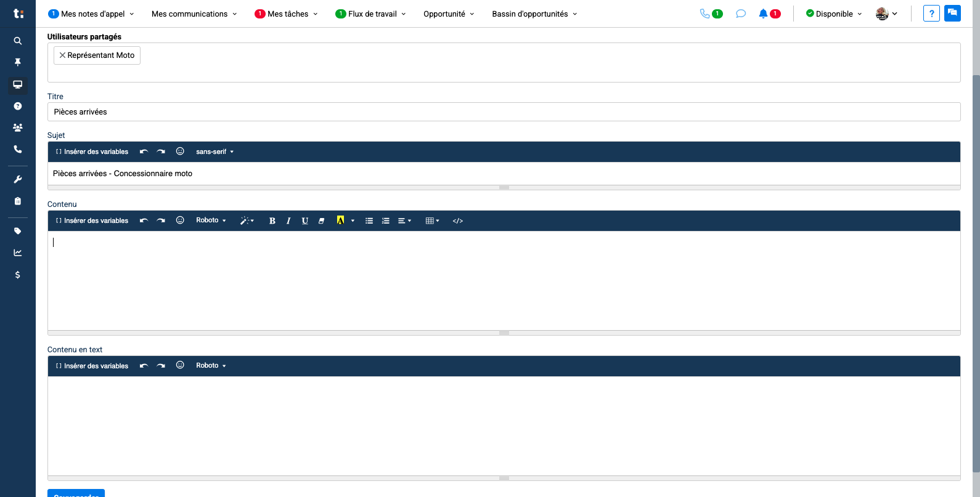Viewport: 980px width, 497px height.
Task: Click the dollar sign sidebar icon
Action: (x=18, y=275)
